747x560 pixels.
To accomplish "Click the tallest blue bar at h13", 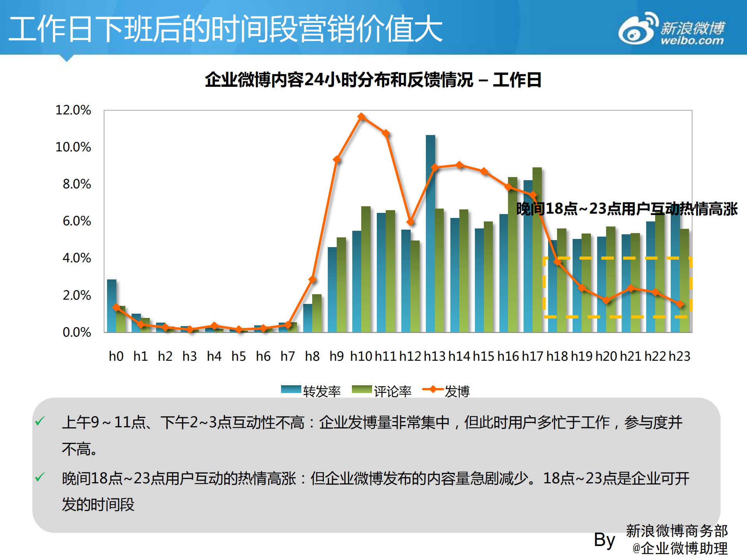I will [431, 233].
